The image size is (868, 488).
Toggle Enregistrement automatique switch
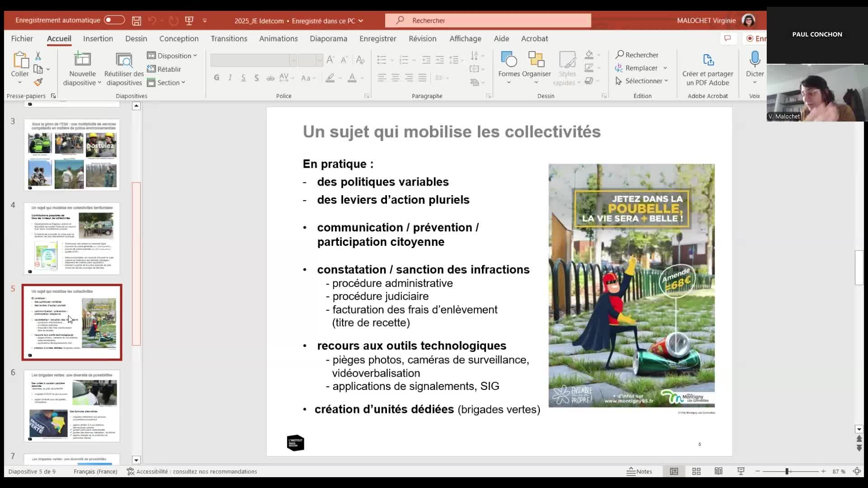point(114,20)
